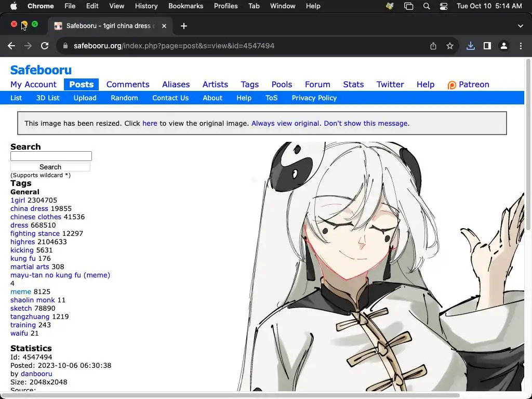532x399 pixels.
Task: Go to My Account
Action: point(33,85)
